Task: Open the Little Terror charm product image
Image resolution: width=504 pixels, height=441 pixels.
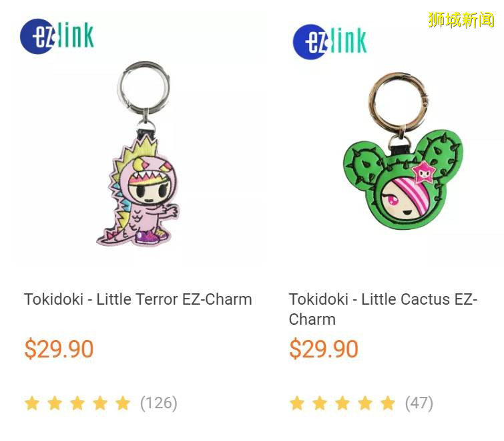Action: point(138,153)
